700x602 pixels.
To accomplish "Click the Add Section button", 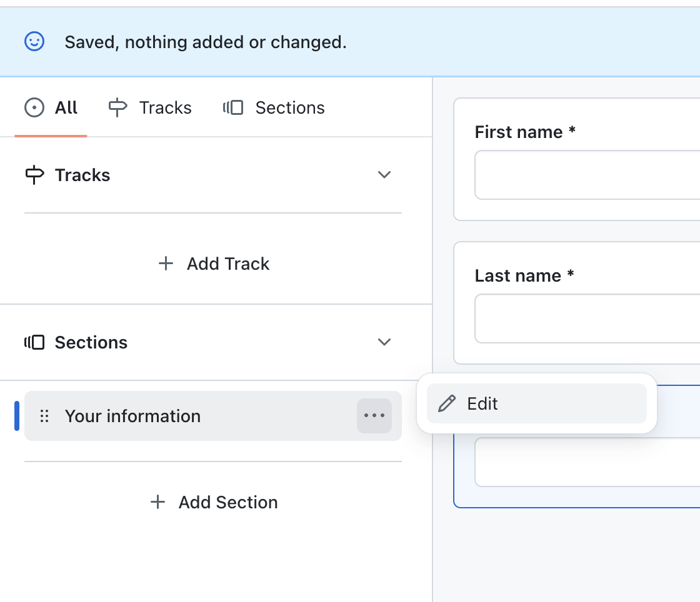I will (x=214, y=502).
